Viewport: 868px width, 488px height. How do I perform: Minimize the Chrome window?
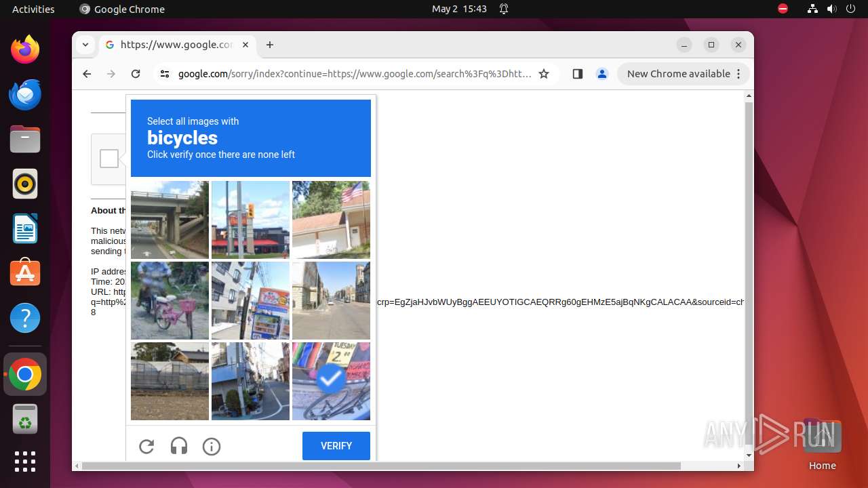pyautogui.click(x=684, y=45)
